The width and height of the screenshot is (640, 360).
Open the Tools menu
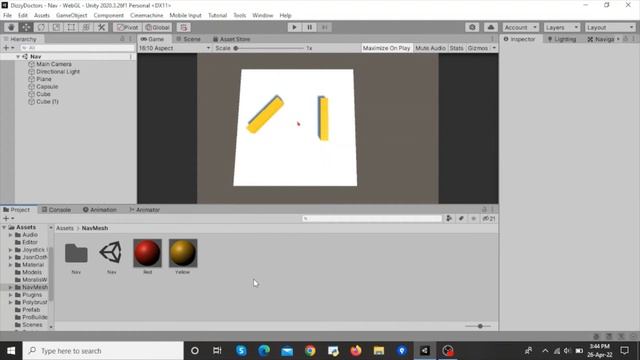pyautogui.click(x=240, y=16)
